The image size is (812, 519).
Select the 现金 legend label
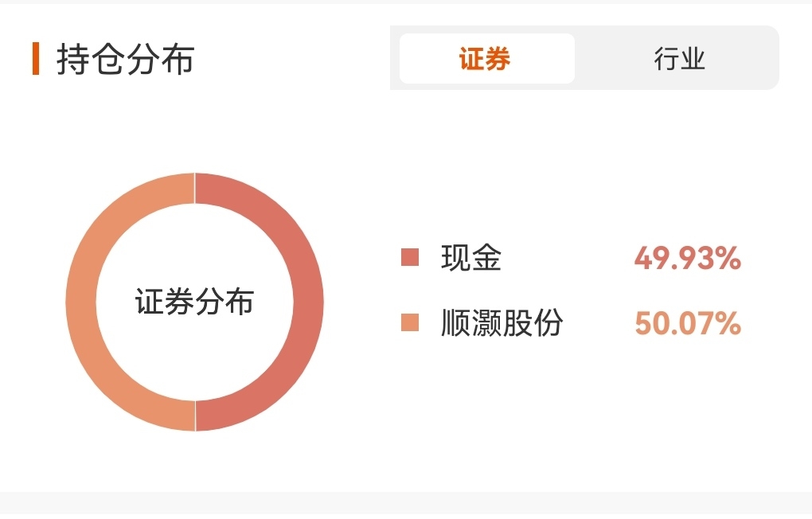point(471,257)
